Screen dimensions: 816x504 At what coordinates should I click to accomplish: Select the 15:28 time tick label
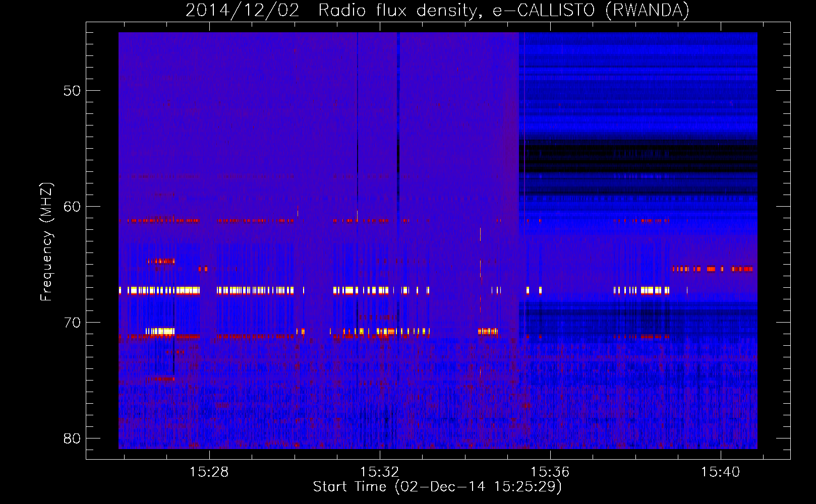[209, 472]
